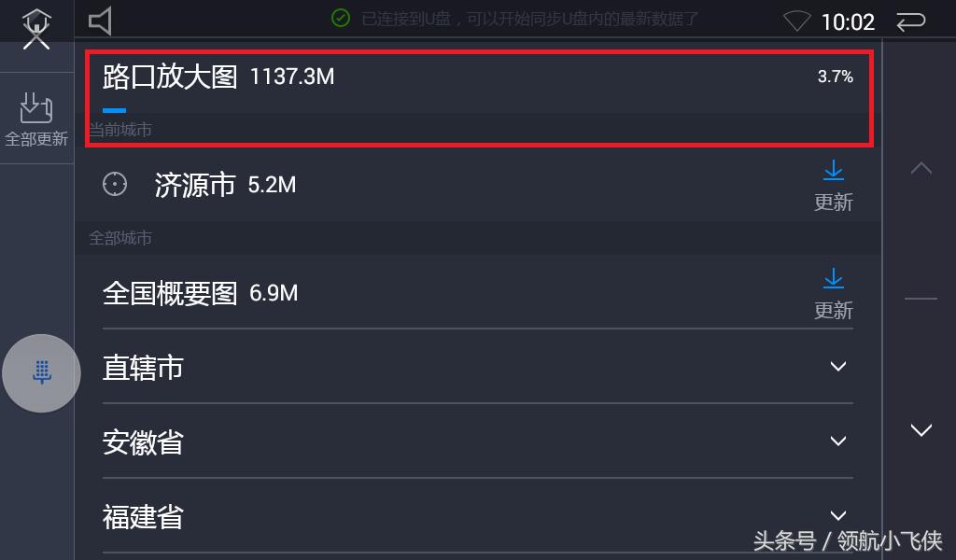Screen dimensions: 956x560
Task: Click the down arrow to scroll the list
Action: [921, 431]
